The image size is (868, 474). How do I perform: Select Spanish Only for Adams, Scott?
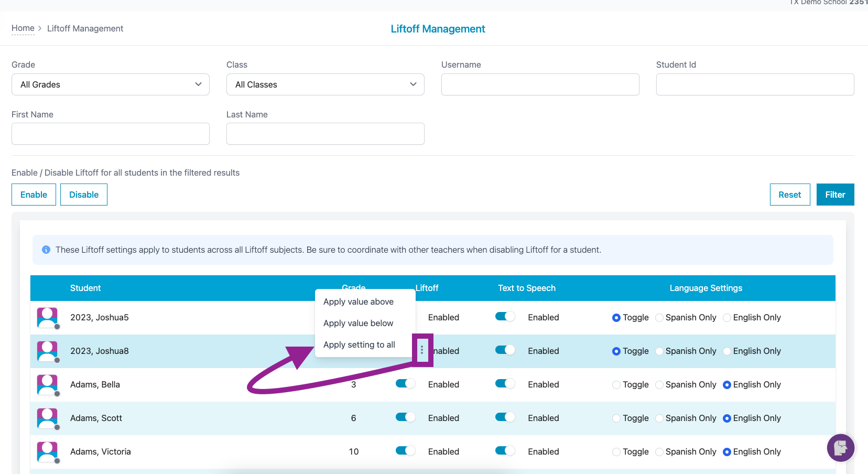659,418
